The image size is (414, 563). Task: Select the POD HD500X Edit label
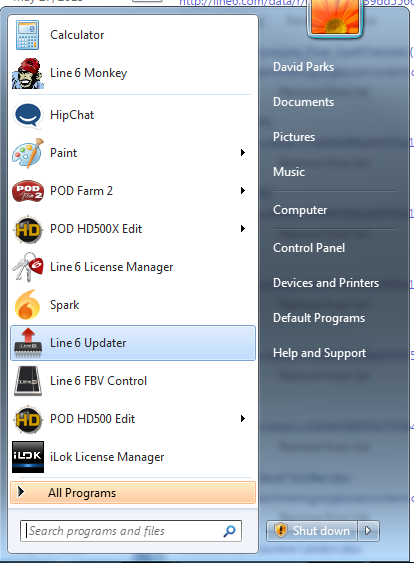tap(96, 229)
